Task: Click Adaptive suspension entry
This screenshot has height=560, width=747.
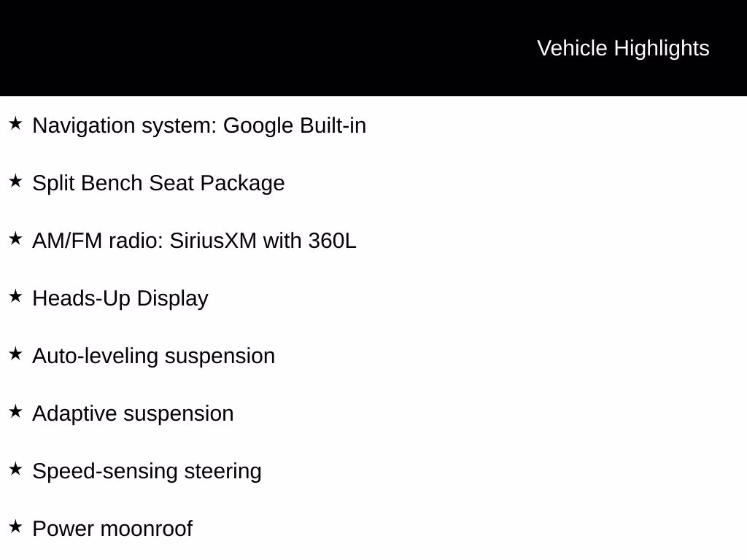Action: (x=133, y=414)
